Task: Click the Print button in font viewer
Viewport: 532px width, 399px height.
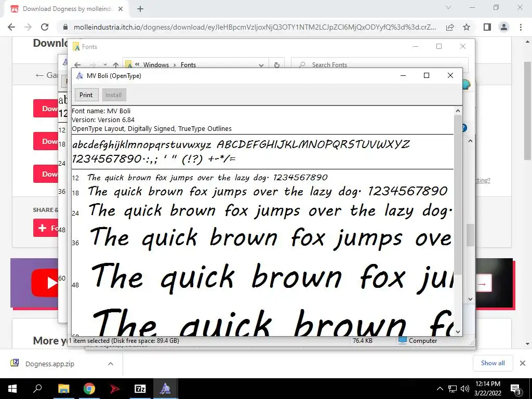Action: 86,95
